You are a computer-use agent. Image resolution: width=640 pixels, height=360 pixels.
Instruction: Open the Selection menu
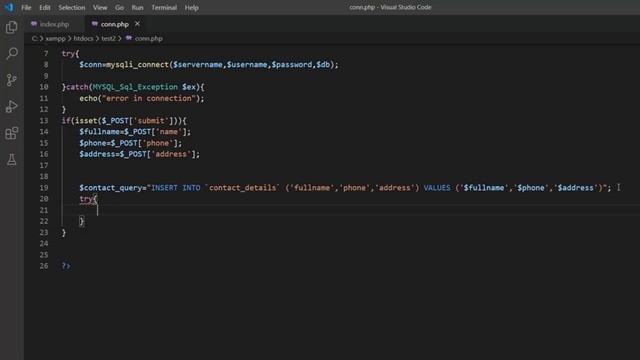pos(72,7)
